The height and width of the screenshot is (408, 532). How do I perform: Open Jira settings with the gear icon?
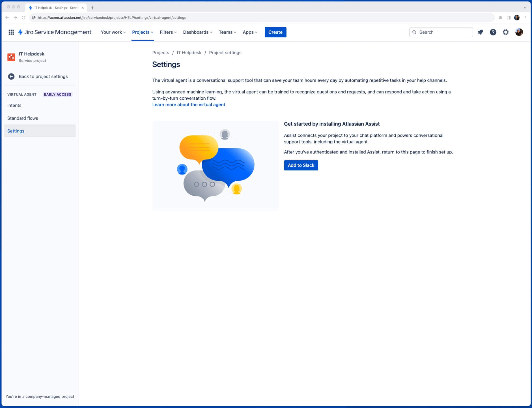coord(506,32)
